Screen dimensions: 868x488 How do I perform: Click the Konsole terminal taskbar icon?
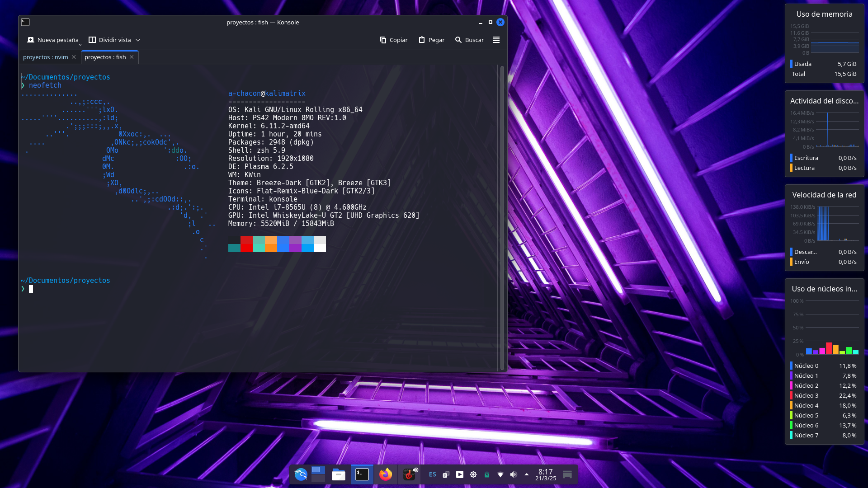click(x=362, y=474)
